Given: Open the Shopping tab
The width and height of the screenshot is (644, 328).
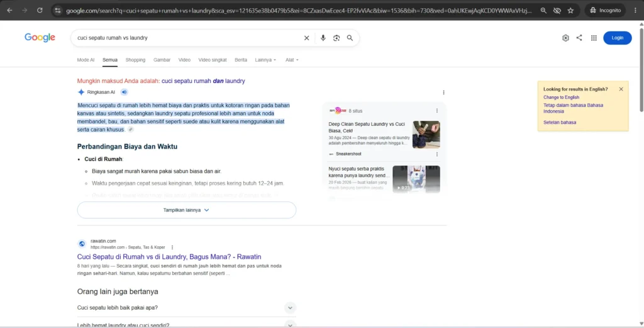Looking at the screenshot, I should click(x=136, y=60).
